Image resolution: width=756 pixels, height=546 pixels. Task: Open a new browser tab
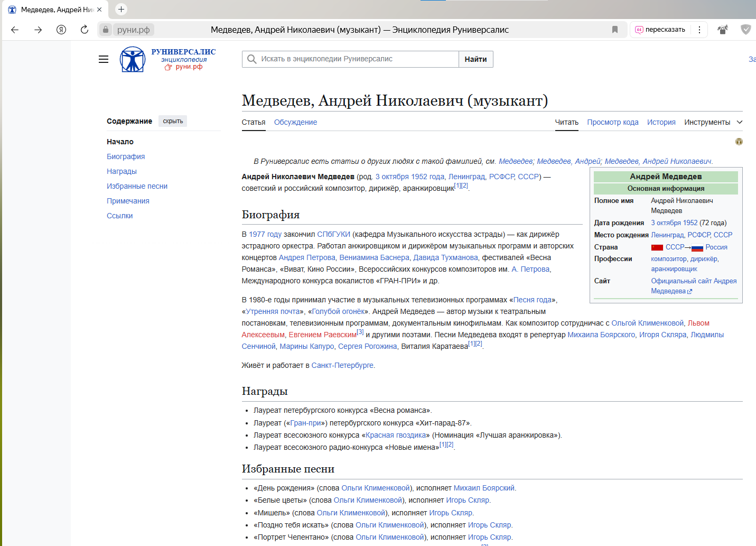[121, 10]
